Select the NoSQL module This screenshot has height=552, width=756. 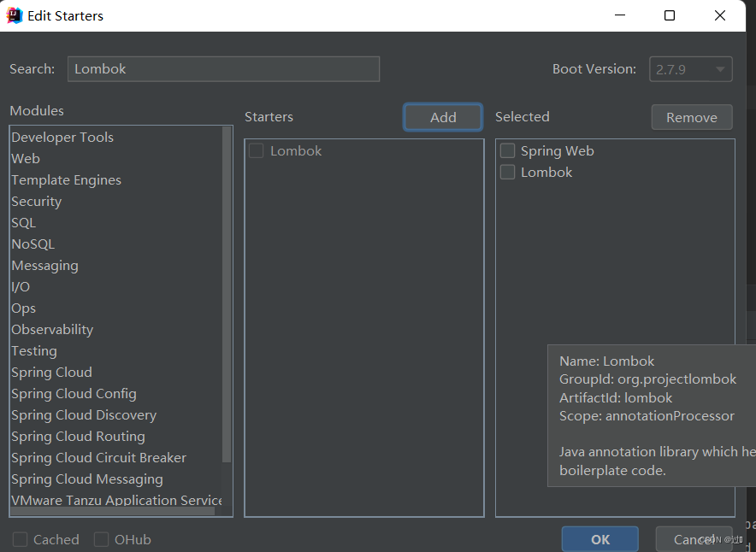115,244
